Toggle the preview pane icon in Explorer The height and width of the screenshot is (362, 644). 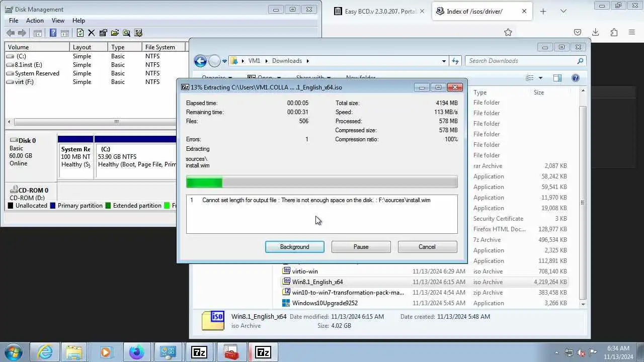tap(557, 78)
